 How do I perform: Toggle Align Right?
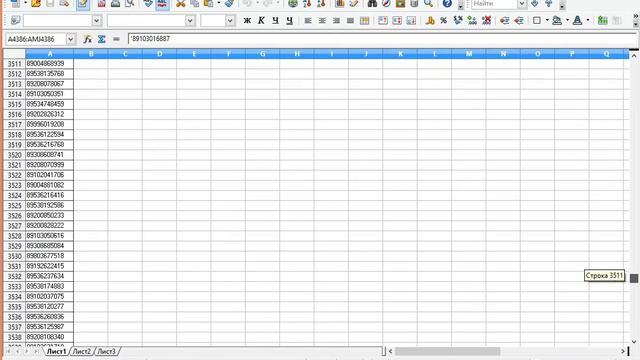(x=336, y=20)
